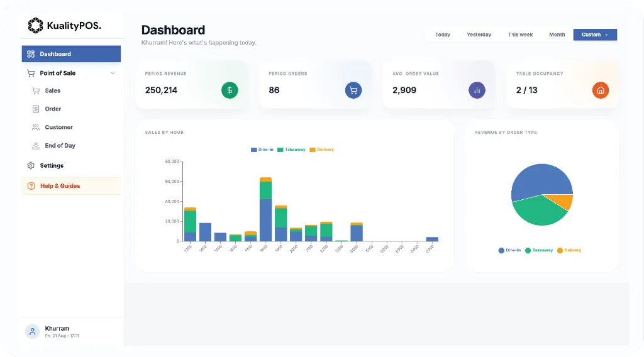
Task: Select the Yesterday period filter
Action: point(479,35)
